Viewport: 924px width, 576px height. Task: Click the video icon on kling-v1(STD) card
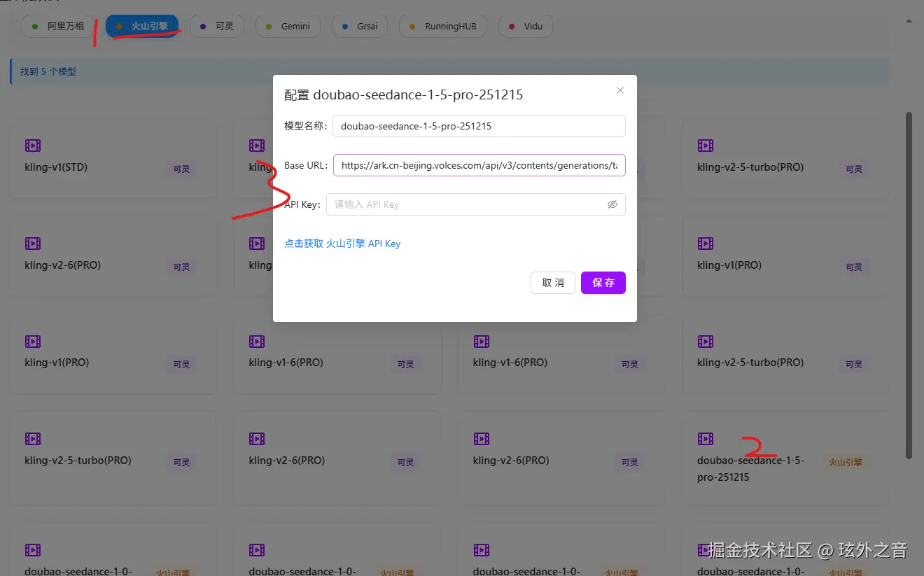32,145
